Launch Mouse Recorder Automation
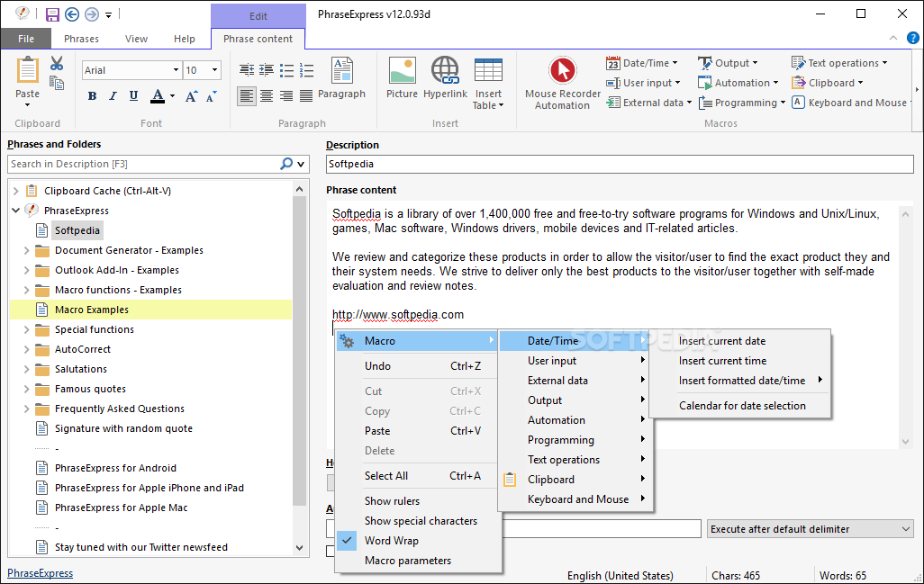 (562, 84)
